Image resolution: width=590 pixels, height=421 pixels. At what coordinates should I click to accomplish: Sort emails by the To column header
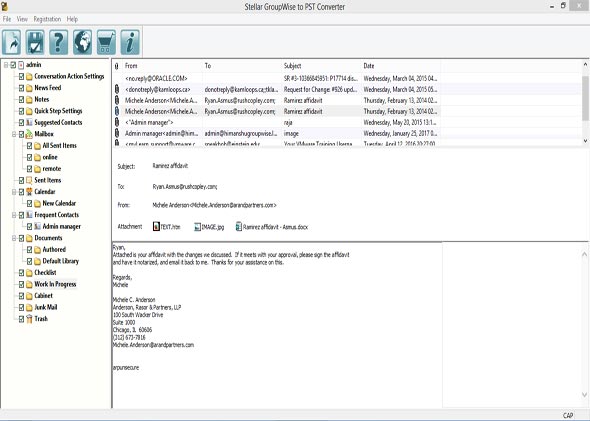pos(242,66)
